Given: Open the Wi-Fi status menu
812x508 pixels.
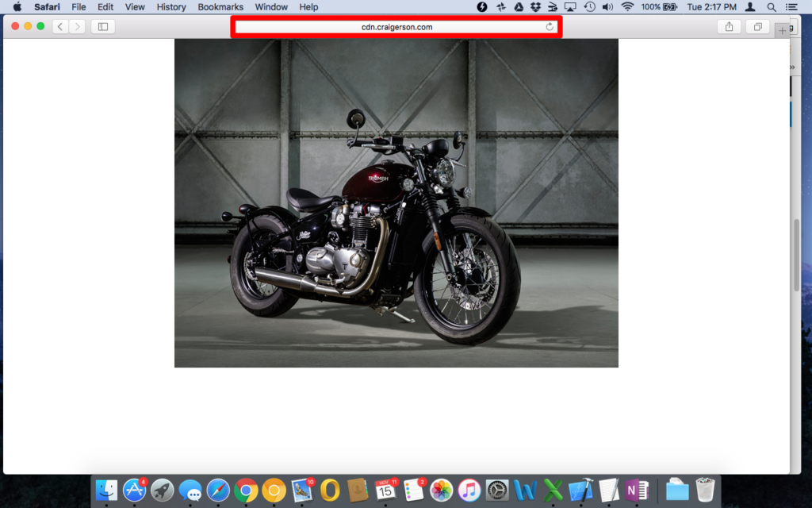Looking at the screenshot, I should pos(627,7).
